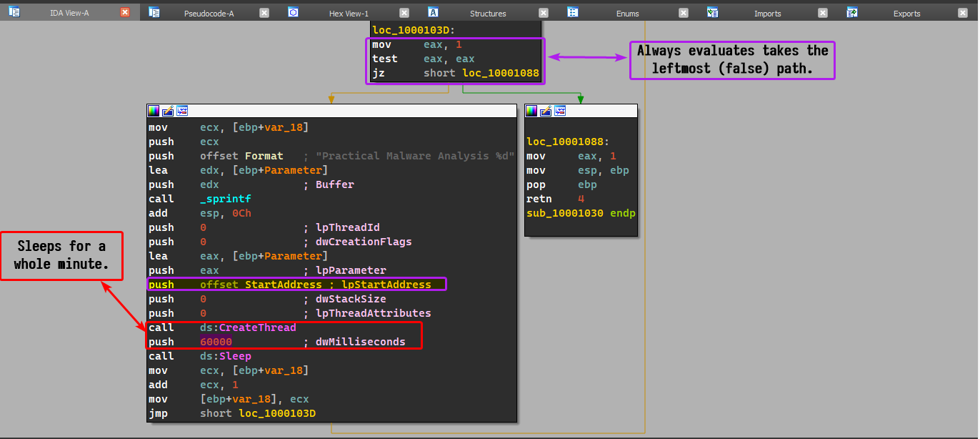Click the Enums tab icon
Viewport: 980px width, 439px height.
click(x=572, y=12)
